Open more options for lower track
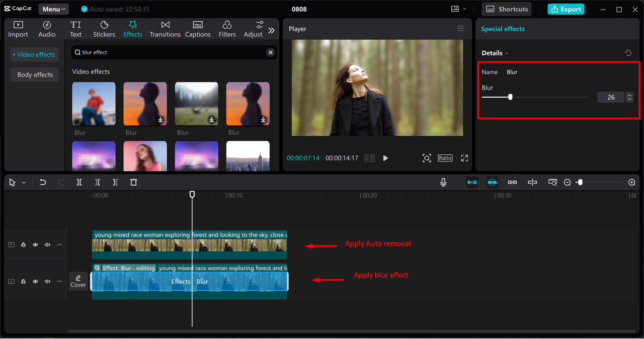Viewport: 644px width, 339px height. click(59, 282)
